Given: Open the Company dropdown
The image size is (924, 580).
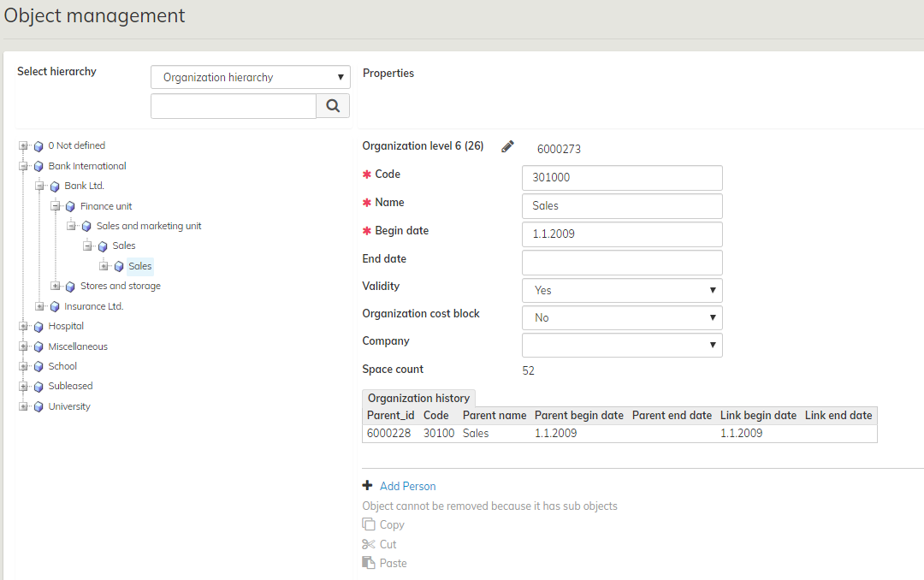Looking at the screenshot, I should tap(622, 345).
